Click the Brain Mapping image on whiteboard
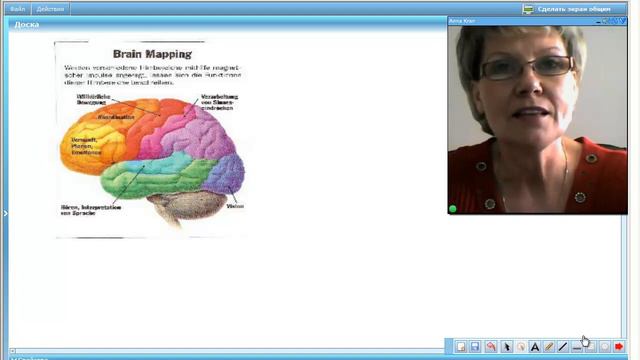This screenshot has width=640, height=360. (x=151, y=140)
